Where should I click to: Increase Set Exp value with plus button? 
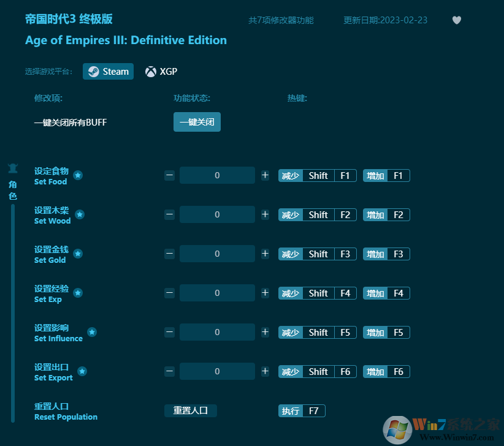coord(265,293)
